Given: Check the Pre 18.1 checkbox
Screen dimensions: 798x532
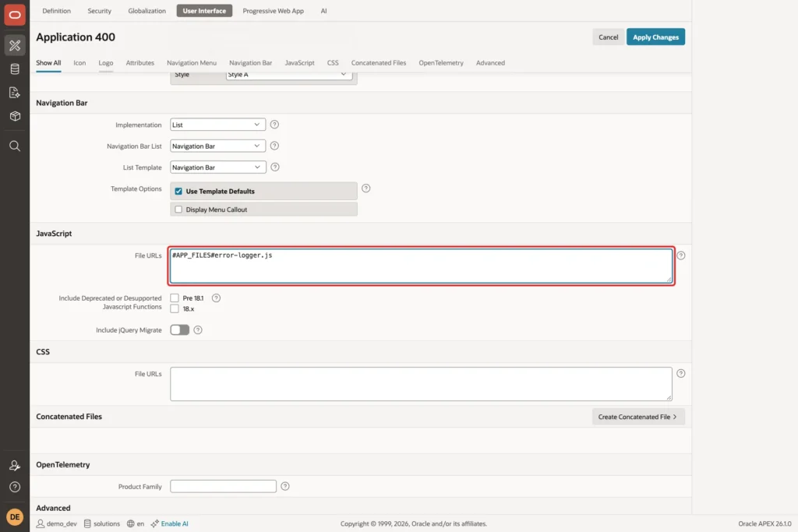Looking at the screenshot, I should (x=175, y=298).
